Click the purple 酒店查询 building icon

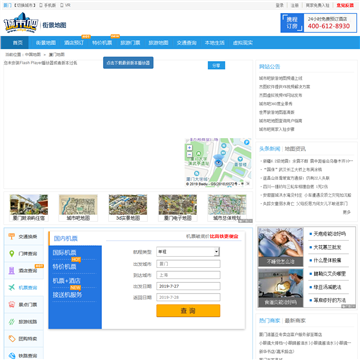pos(12,270)
